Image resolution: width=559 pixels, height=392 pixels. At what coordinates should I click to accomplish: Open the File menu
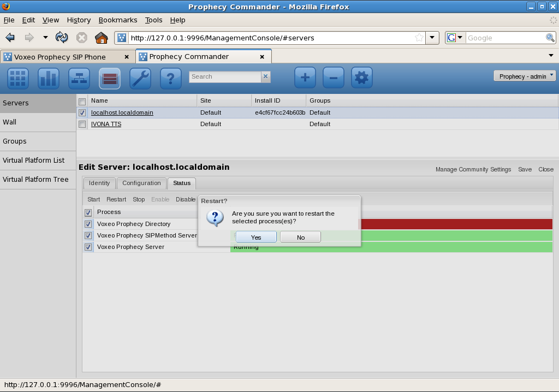click(9, 20)
